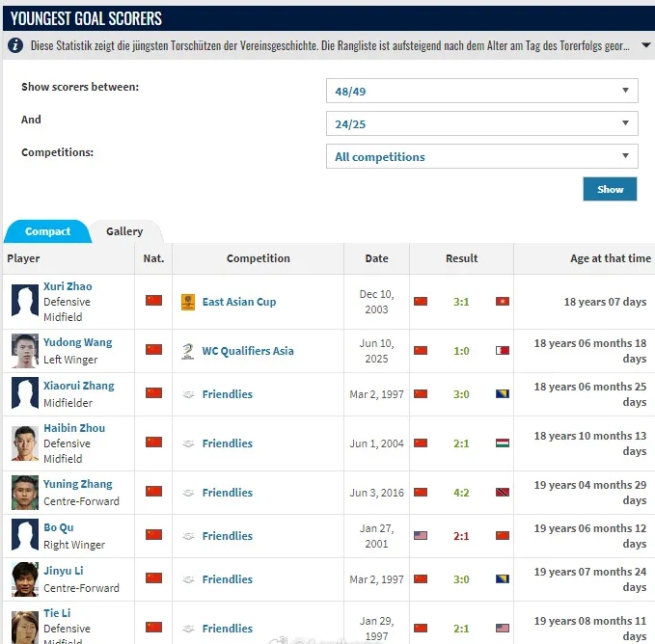
Task: Open the 4:2 result in Yuning Zhang row
Action: 461,493
